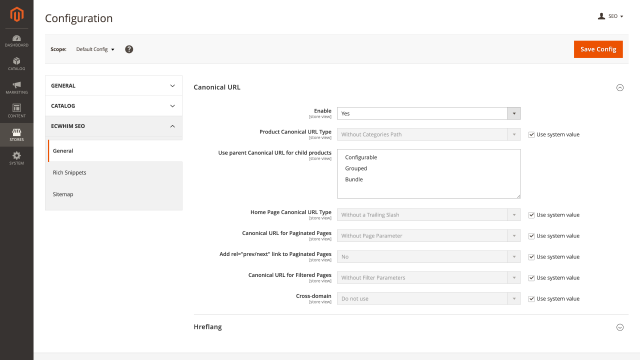Toggle Use system value for prev/next link
This screenshot has height=360, width=640.
click(531, 257)
